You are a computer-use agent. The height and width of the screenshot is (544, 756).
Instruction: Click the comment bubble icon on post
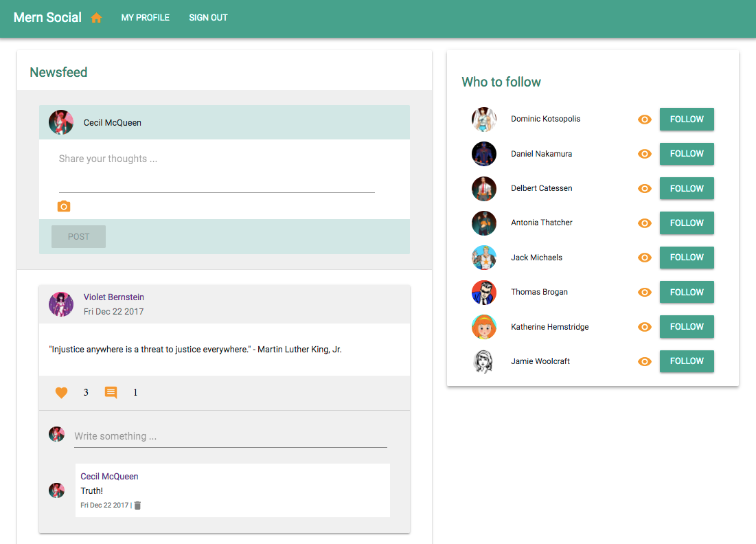pos(111,393)
